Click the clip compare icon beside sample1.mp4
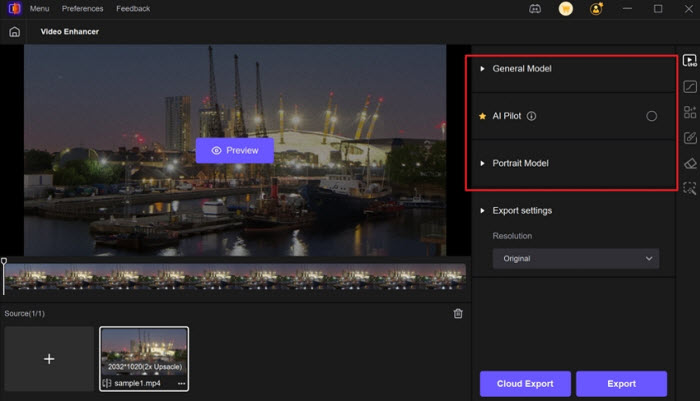This screenshot has width=700, height=401. 107,383
